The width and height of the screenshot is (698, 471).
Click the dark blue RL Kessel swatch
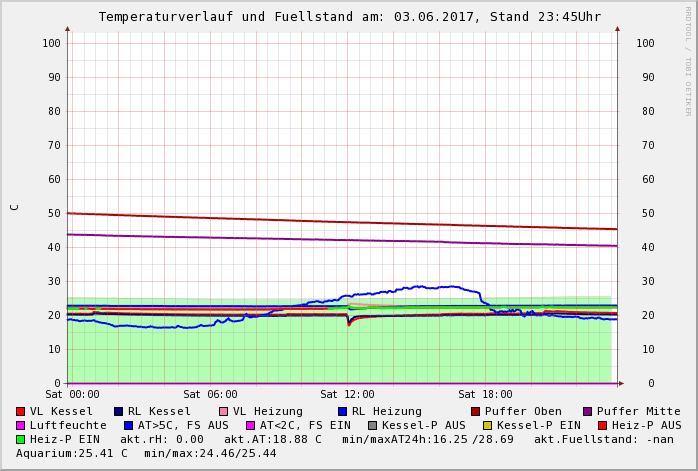click(x=118, y=411)
